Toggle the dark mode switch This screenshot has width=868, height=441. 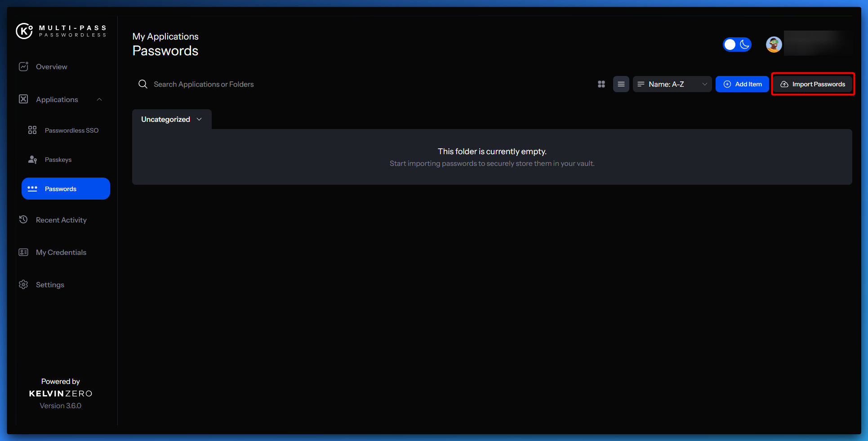[x=737, y=45]
